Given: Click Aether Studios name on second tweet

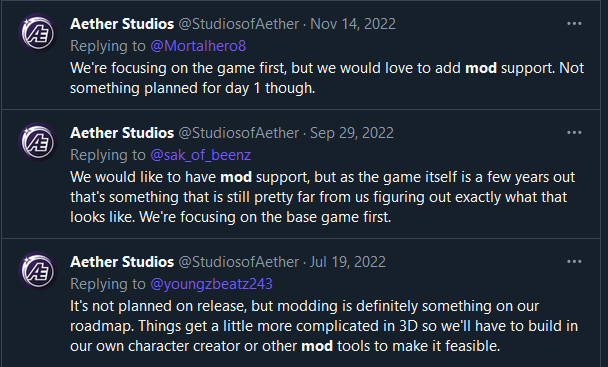Looking at the screenshot, I should [x=122, y=133].
